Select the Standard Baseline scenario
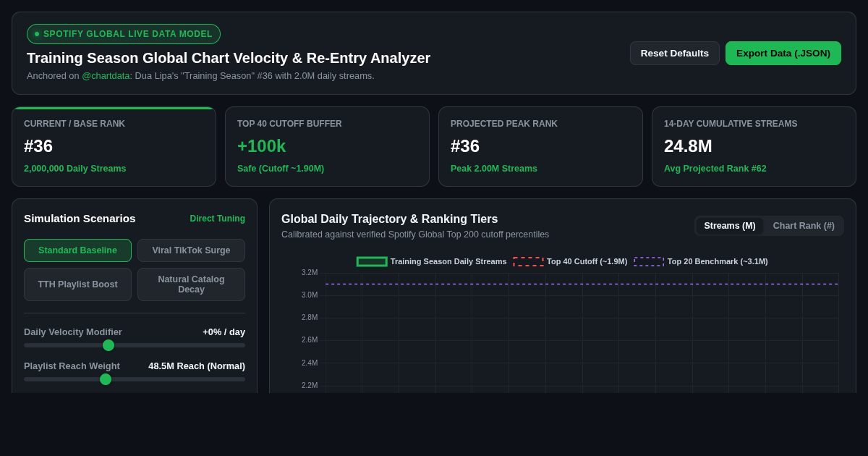 (x=77, y=250)
